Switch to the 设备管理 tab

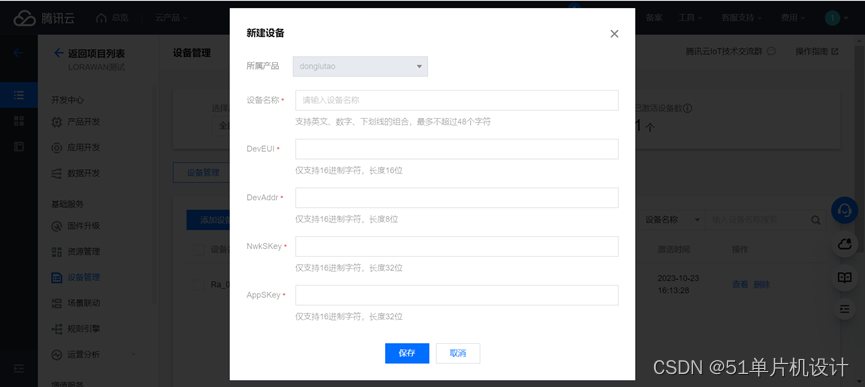(x=202, y=172)
